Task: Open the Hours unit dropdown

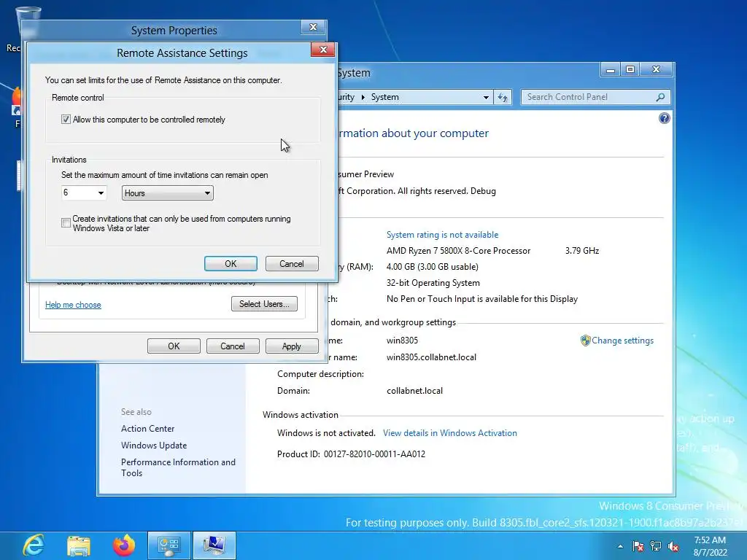Action: point(167,192)
